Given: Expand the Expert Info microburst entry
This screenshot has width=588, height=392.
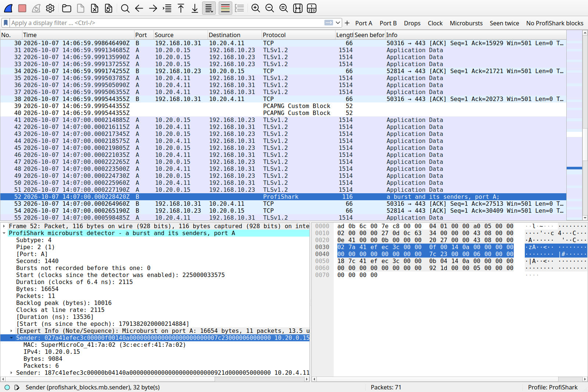Looking at the screenshot, I should click(11, 331).
